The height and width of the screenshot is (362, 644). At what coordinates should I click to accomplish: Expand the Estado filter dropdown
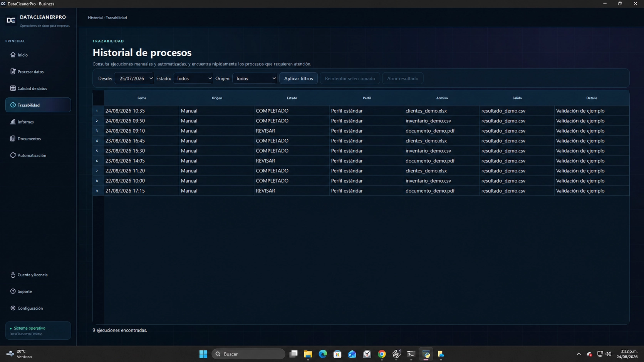193,78
